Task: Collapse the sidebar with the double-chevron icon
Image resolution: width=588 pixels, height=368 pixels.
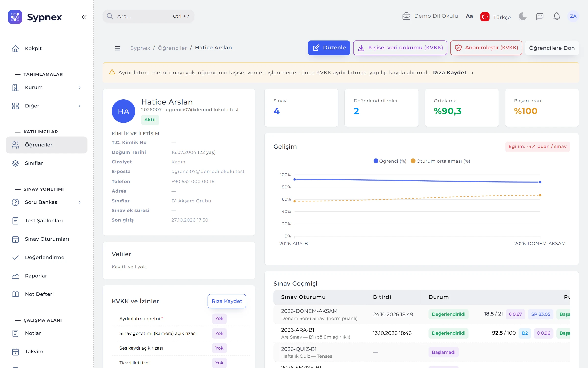Action: (x=84, y=17)
